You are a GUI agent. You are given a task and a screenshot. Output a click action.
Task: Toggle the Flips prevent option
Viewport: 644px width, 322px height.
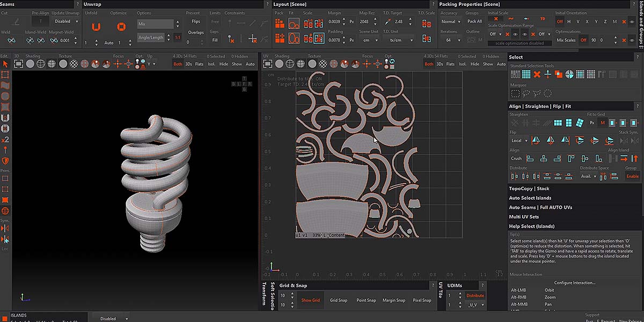tap(195, 21)
